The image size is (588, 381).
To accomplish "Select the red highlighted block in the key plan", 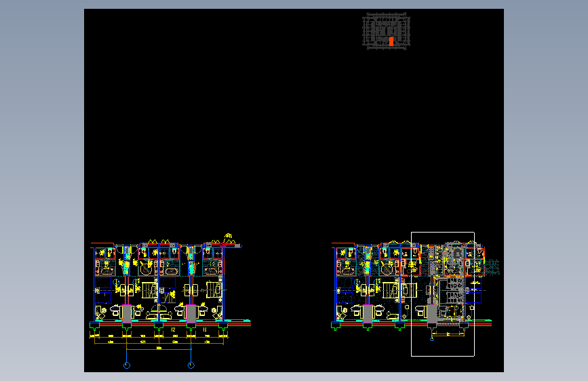I will point(391,41).
